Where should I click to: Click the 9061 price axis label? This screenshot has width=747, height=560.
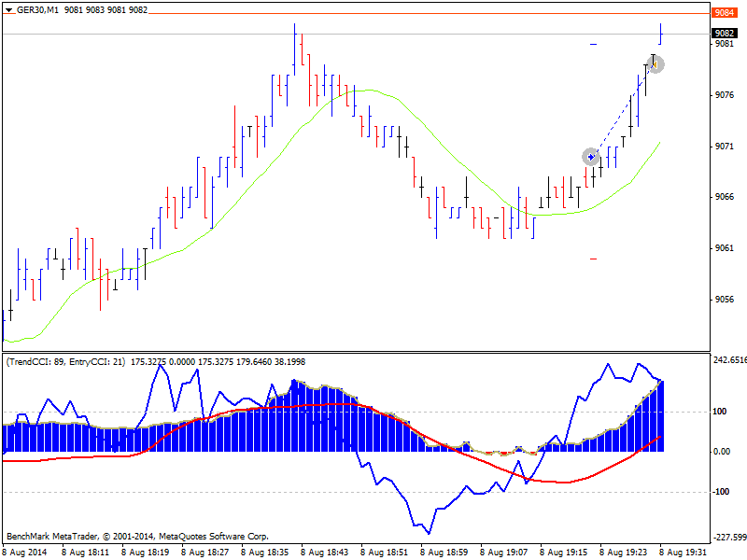(725, 248)
